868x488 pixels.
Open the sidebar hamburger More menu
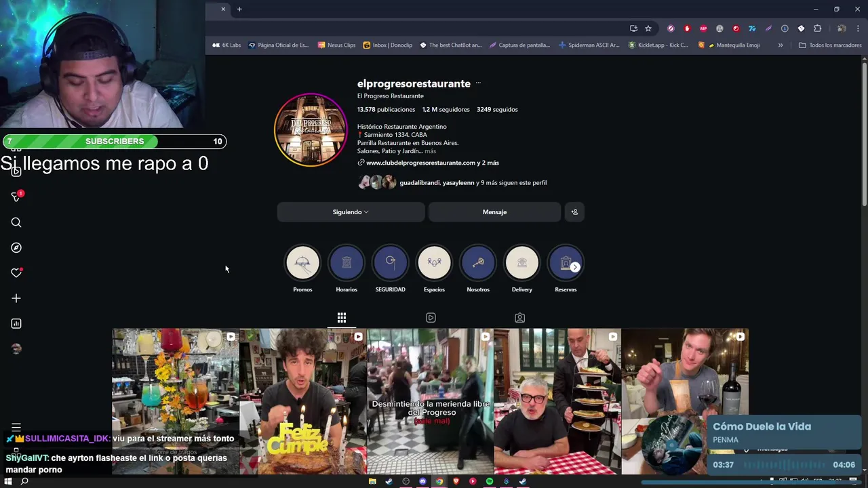pyautogui.click(x=16, y=427)
